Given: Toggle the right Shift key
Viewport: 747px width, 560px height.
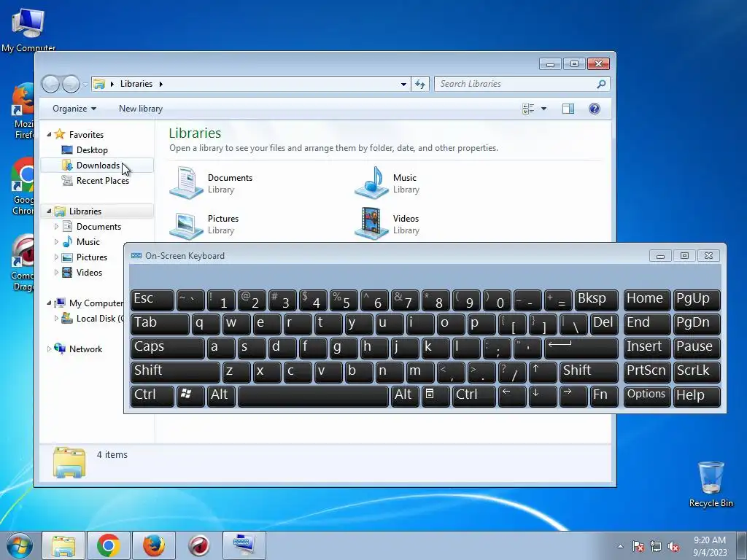Looking at the screenshot, I should tap(589, 372).
